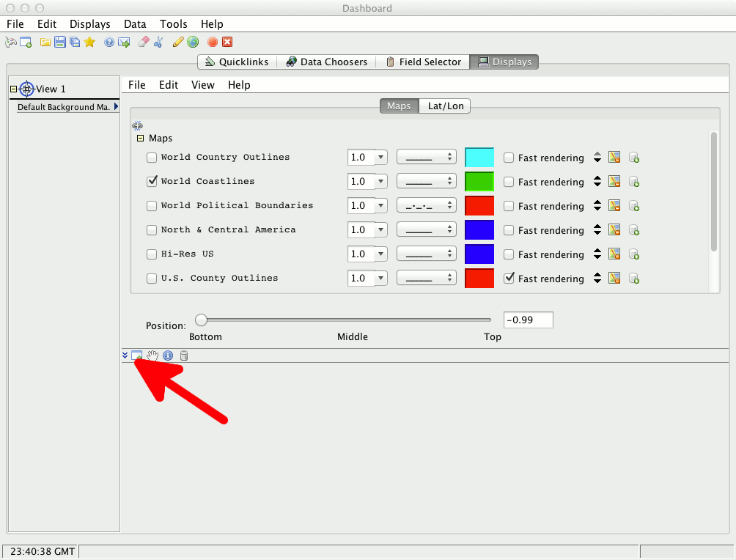Click the blue floppy disk save icon
Viewport: 736px width, 560px height.
pos(60,43)
